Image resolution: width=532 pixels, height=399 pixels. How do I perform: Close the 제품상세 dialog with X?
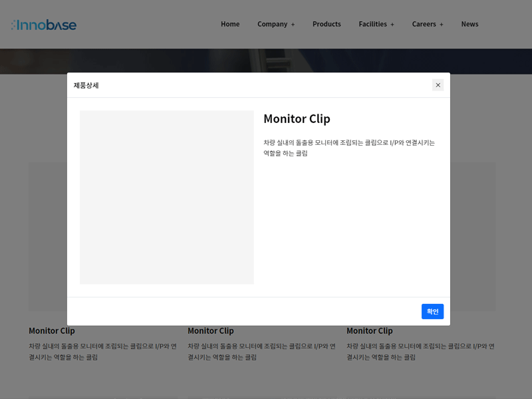click(x=438, y=85)
